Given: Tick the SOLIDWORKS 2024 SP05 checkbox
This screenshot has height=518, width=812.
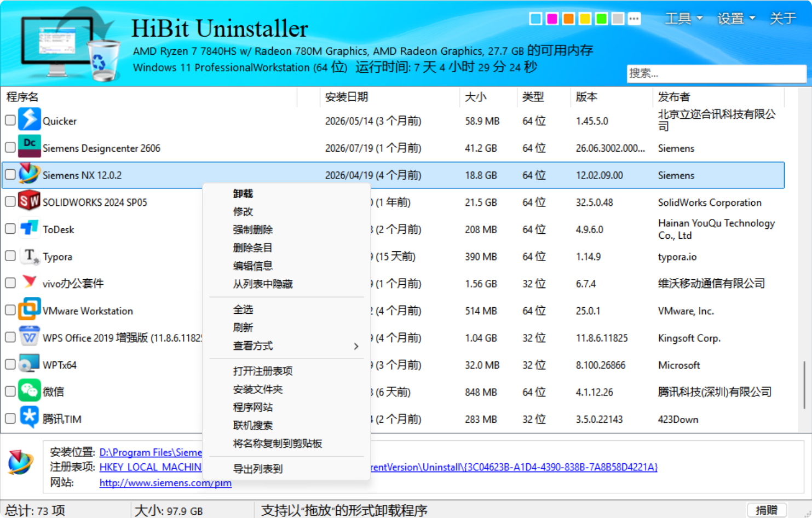Looking at the screenshot, I should click(10, 202).
